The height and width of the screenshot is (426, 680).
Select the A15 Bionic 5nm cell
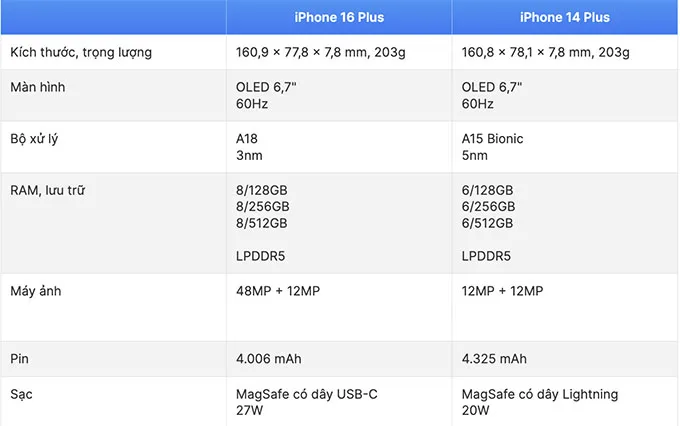click(x=565, y=147)
